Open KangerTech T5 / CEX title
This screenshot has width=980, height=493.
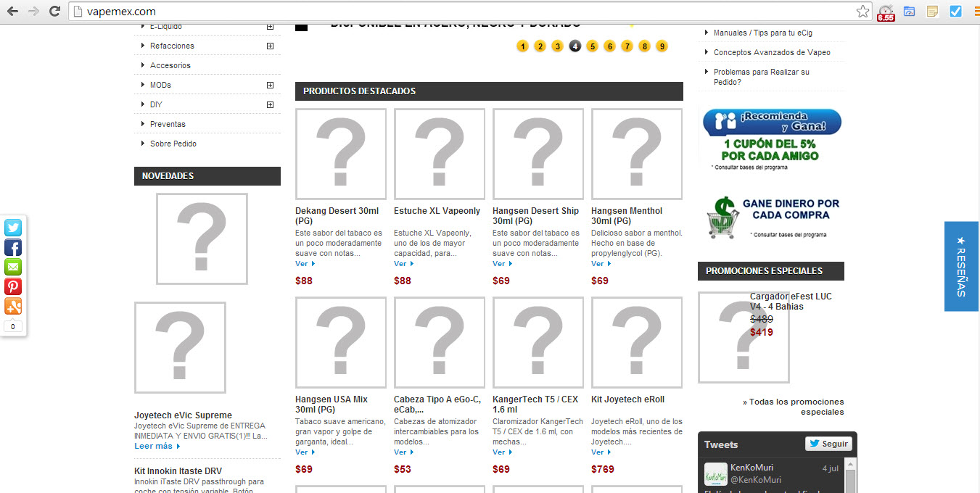point(535,405)
